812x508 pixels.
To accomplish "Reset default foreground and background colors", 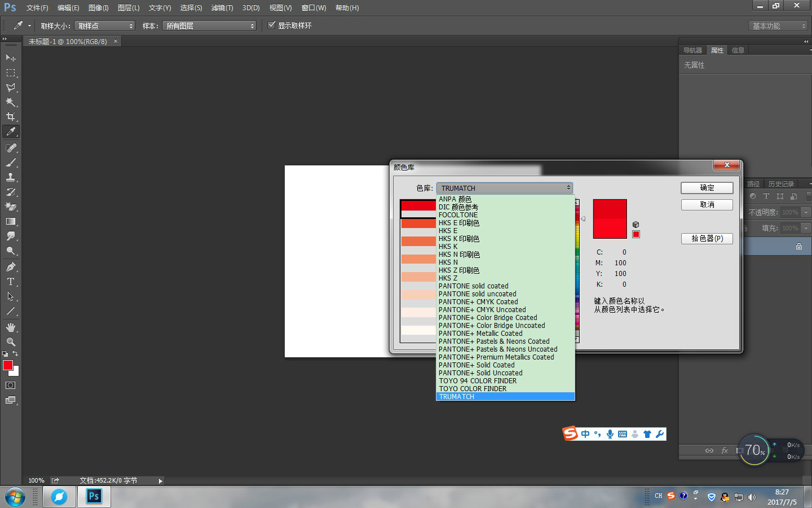I will 5,354.
